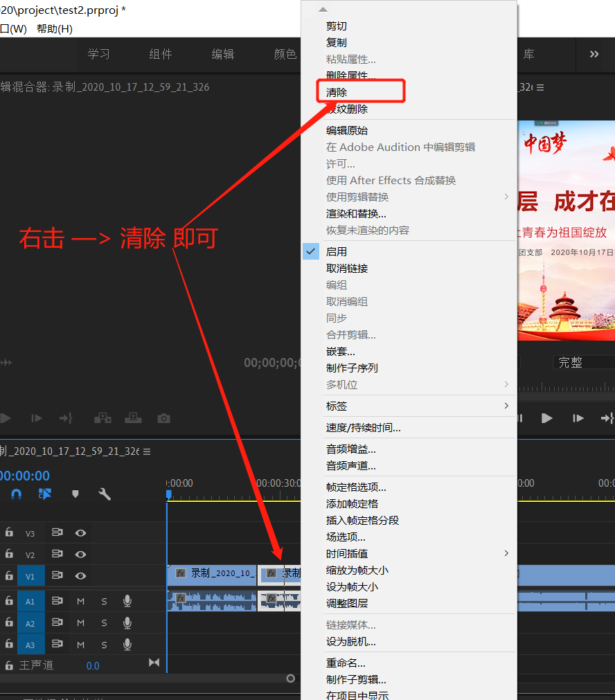The height and width of the screenshot is (700, 615).
Task: Click the insert icon in source monitor
Action: click(102, 418)
